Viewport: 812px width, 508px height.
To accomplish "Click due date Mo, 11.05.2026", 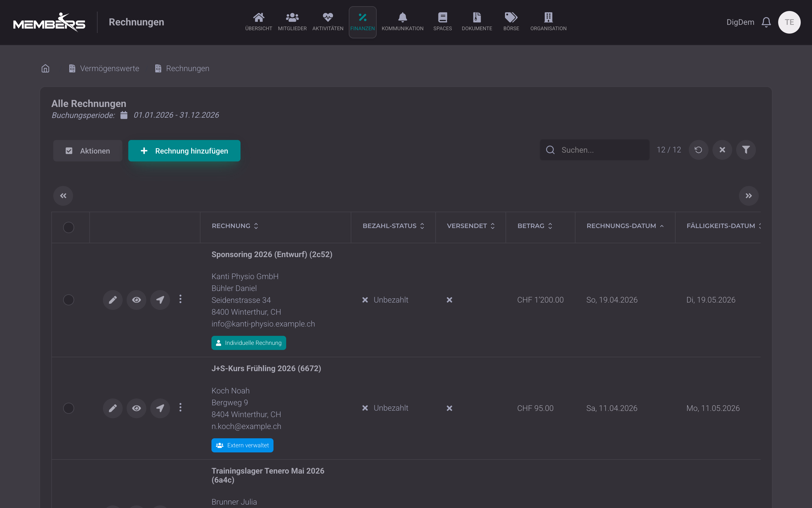I will click(x=713, y=408).
